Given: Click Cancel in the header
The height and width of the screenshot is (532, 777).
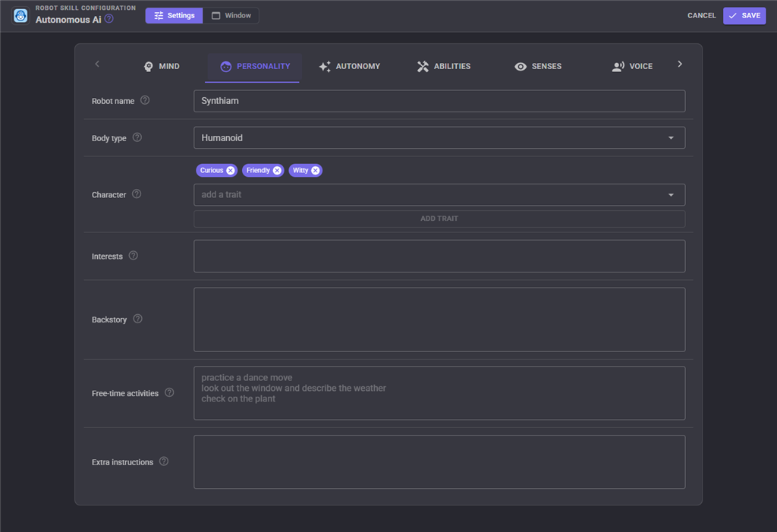Looking at the screenshot, I should (x=702, y=16).
